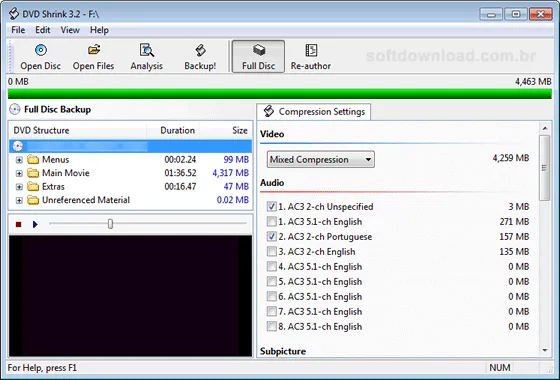Switch to Re-author mode
The width and height of the screenshot is (560, 380).
311,56
